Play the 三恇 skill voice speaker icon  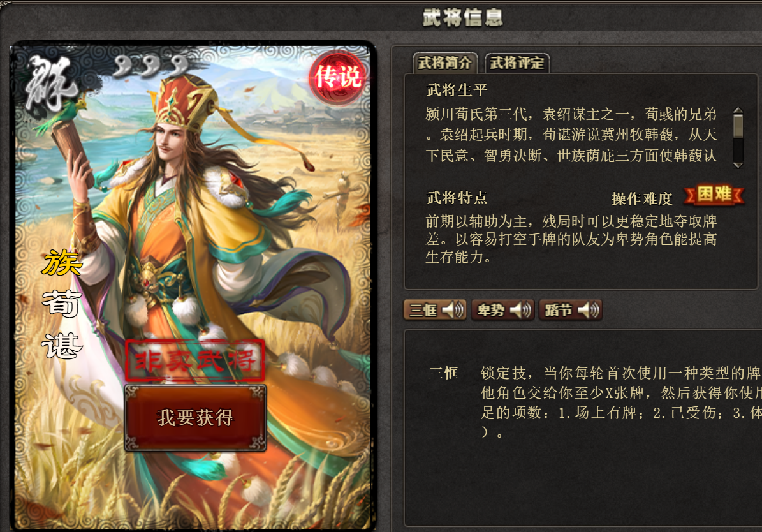point(453,310)
